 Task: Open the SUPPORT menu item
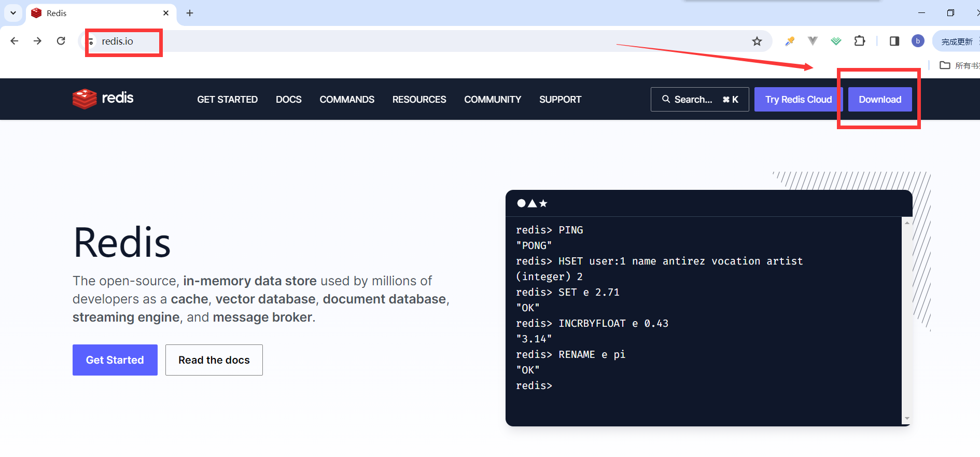560,99
